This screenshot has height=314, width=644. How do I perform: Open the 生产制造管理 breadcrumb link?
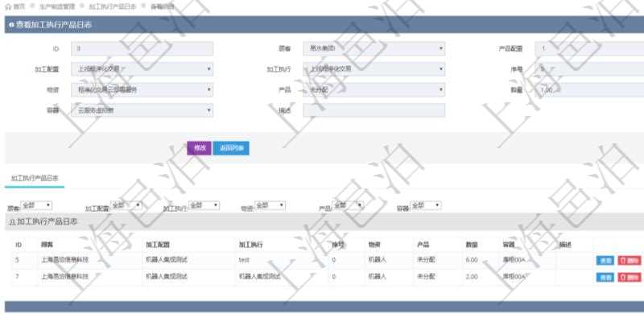[56, 6]
